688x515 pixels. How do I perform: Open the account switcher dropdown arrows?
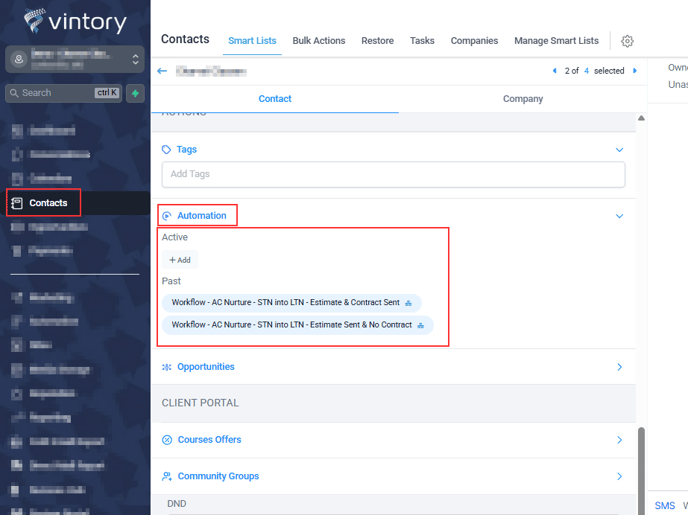136,59
